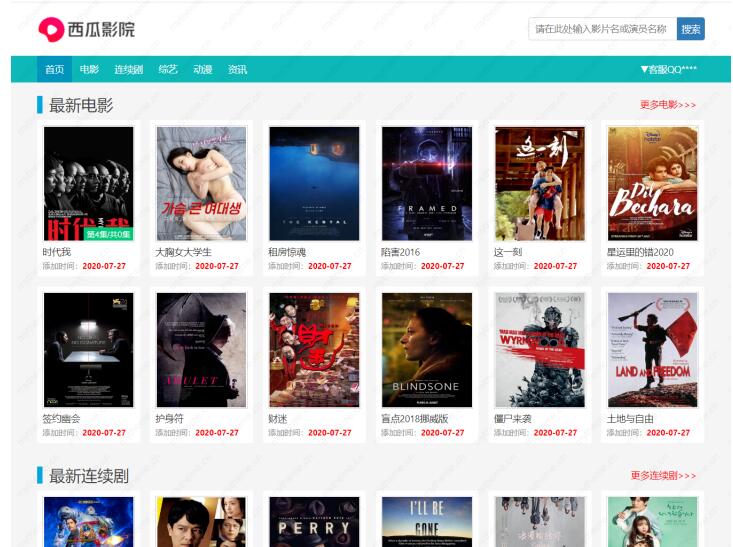The width and height of the screenshot is (733, 547).
Task: Open the Dil Bechara poster thumbnail
Action: pos(652,183)
